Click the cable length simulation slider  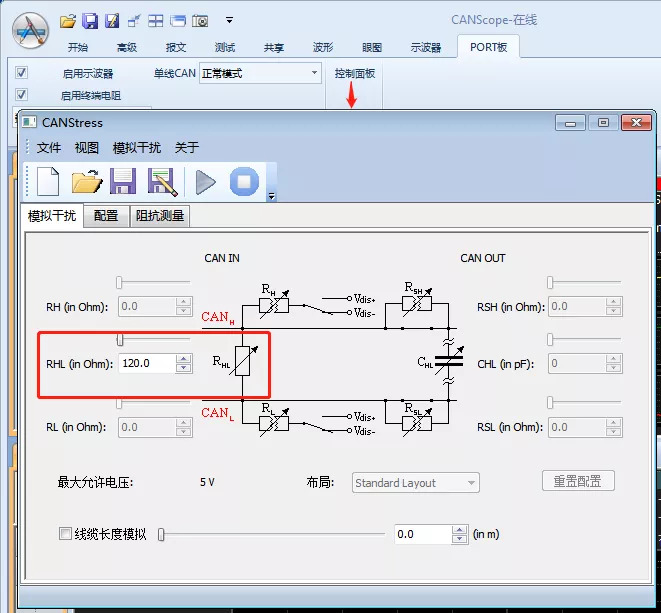tap(270, 534)
